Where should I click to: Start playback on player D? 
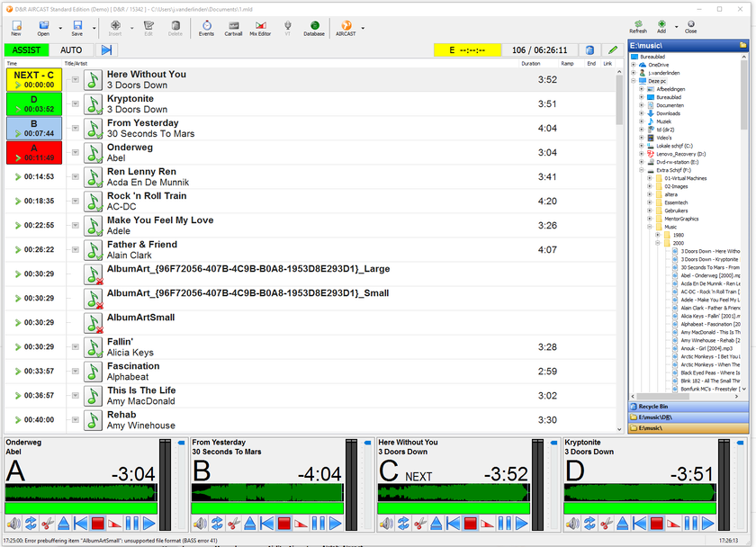click(707, 524)
